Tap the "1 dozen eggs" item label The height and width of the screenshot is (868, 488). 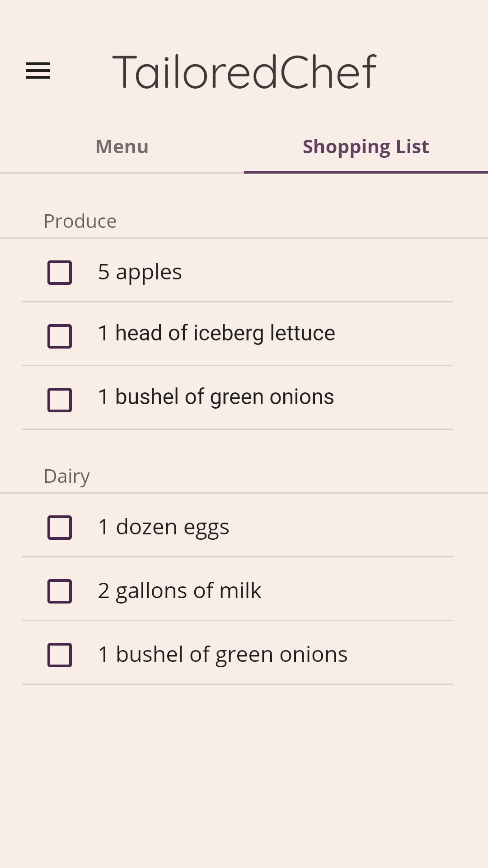164,527
